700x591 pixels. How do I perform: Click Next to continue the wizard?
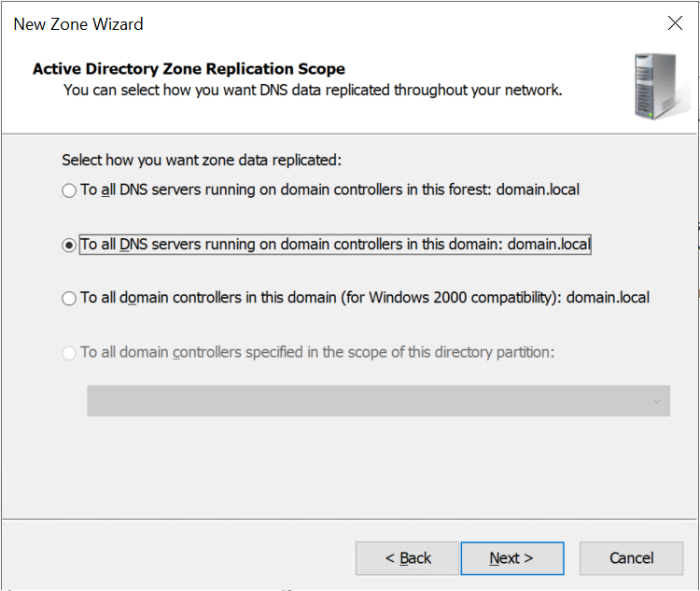(512, 558)
